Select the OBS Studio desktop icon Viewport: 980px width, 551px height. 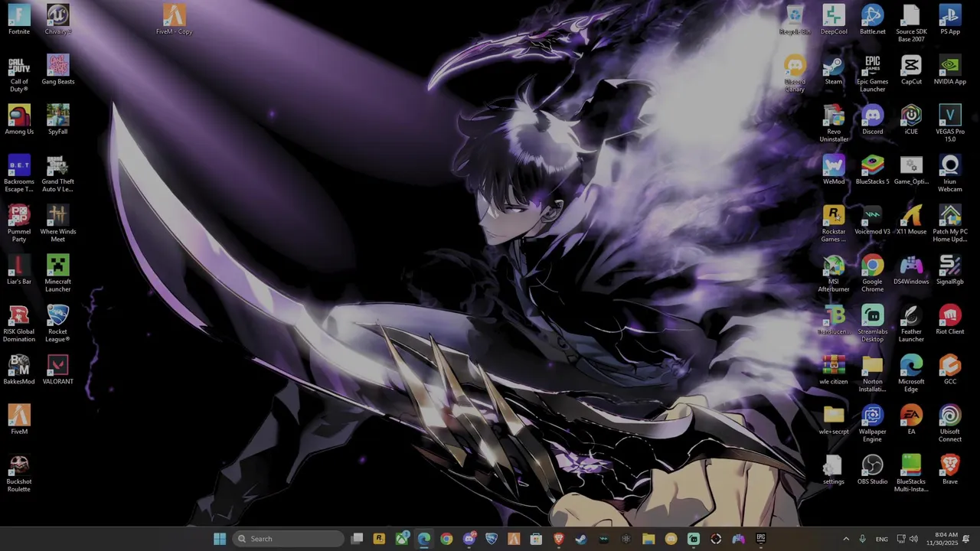[x=873, y=470]
